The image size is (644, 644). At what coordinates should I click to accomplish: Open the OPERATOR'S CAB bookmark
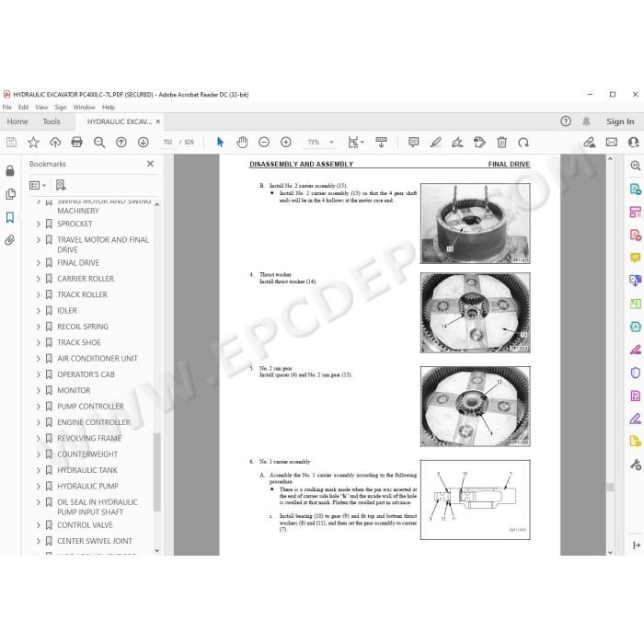coord(86,374)
